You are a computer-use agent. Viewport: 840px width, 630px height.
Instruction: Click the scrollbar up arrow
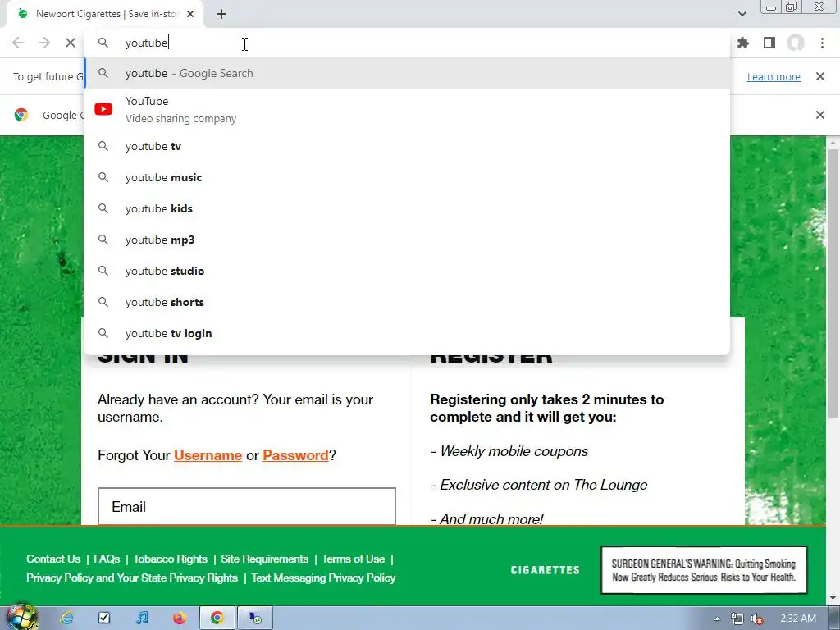click(x=833, y=143)
